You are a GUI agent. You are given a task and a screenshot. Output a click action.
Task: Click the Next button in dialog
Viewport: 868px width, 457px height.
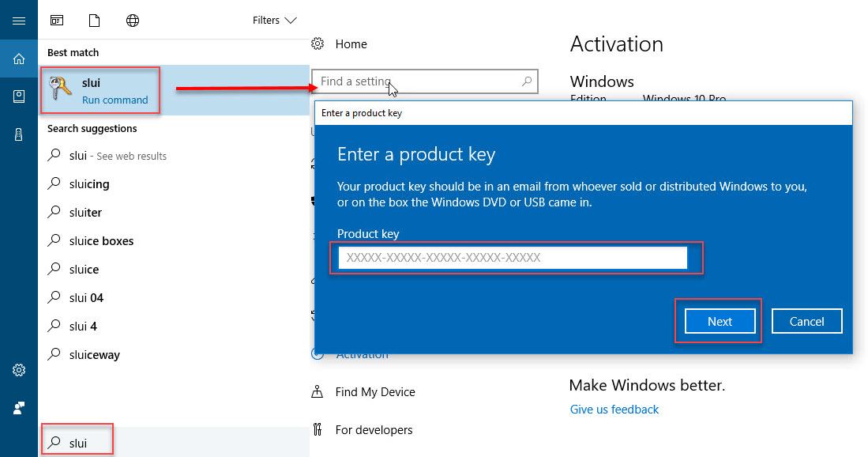click(x=720, y=321)
